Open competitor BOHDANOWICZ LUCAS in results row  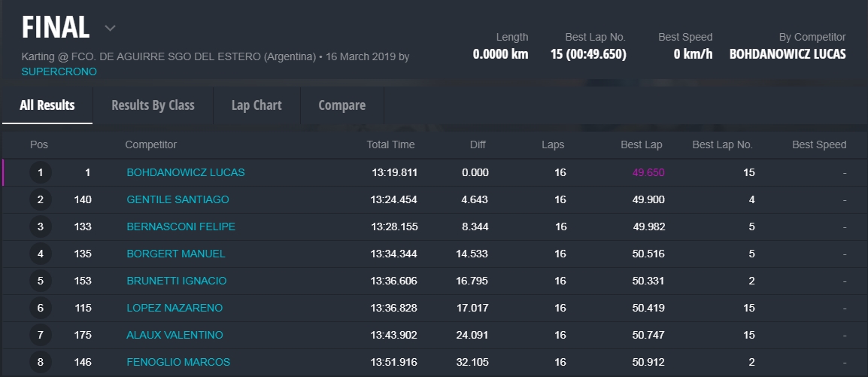click(185, 173)
